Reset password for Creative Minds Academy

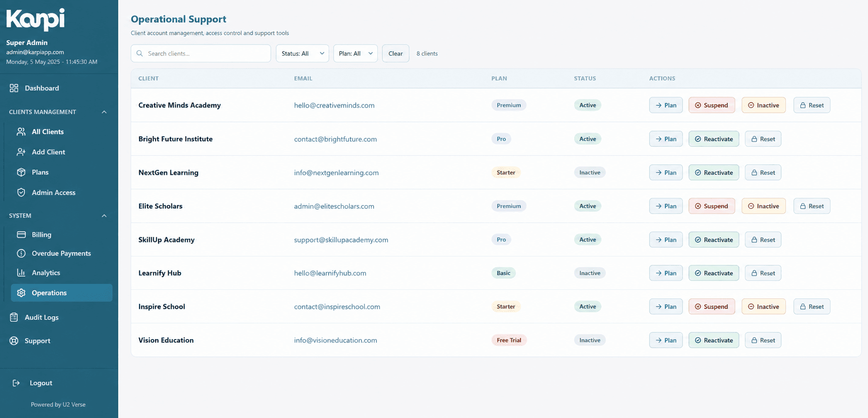pyautogui.click(x=812, y=105)
